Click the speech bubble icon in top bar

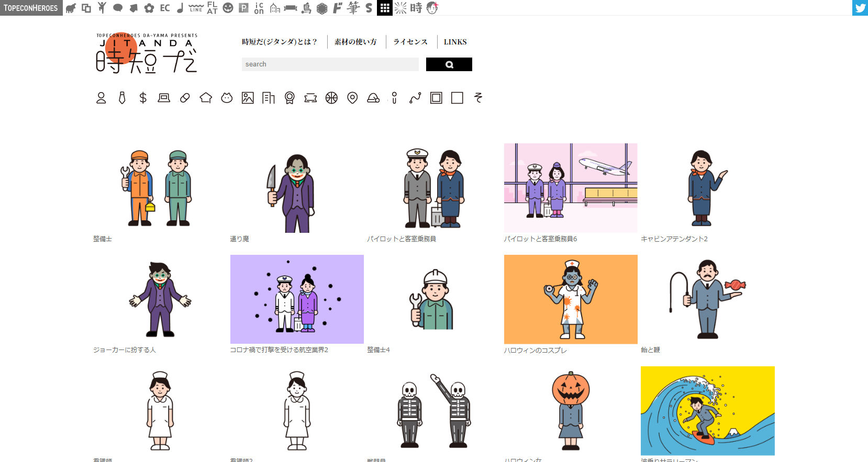pos(118,8)
